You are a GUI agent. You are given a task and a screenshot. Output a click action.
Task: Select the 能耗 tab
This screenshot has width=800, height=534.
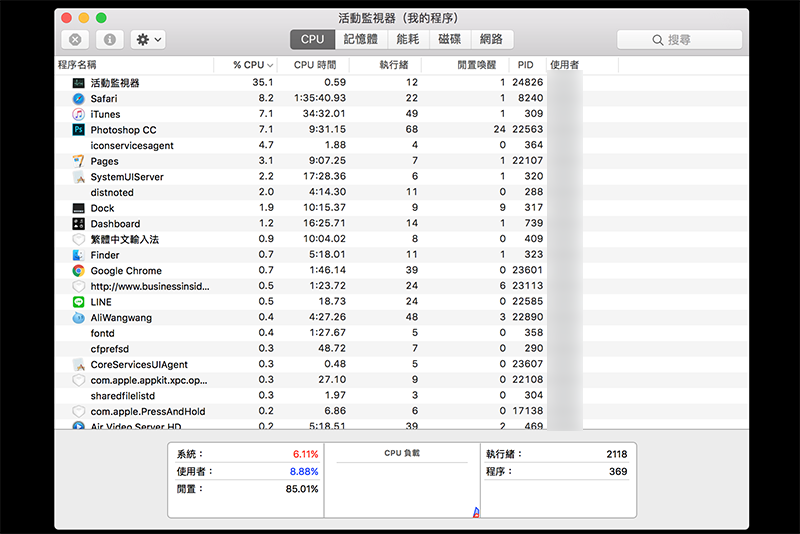(408, 40)
